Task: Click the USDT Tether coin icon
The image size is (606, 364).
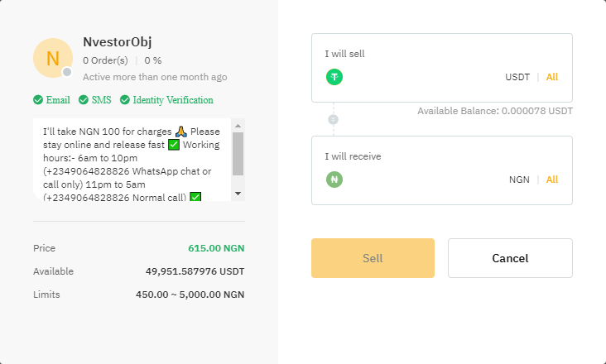Action: (x=334, y=77)
